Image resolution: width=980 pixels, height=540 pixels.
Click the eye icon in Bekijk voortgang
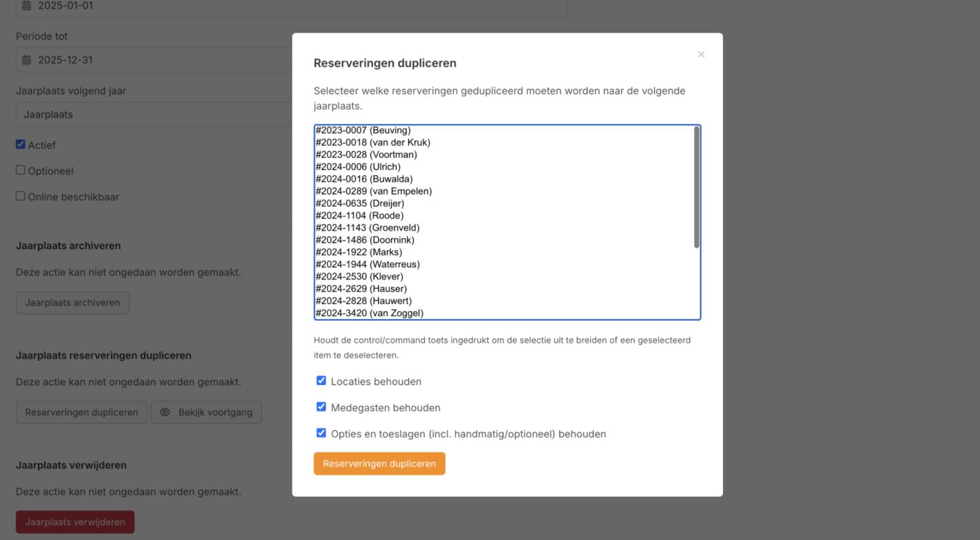coord(165,412)
